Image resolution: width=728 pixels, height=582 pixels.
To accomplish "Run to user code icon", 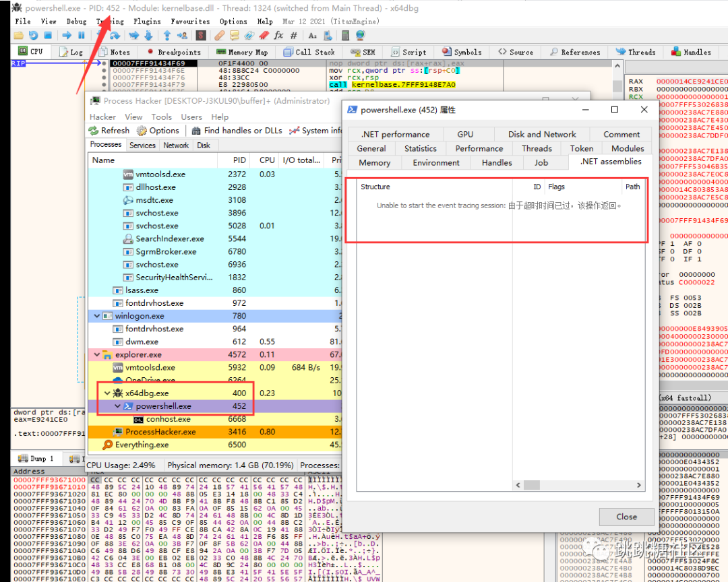I will pyautogui.click(x=182, y=35).
